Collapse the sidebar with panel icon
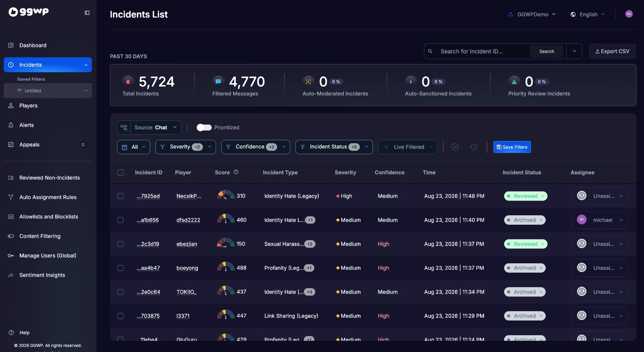 tap(87, 13)
